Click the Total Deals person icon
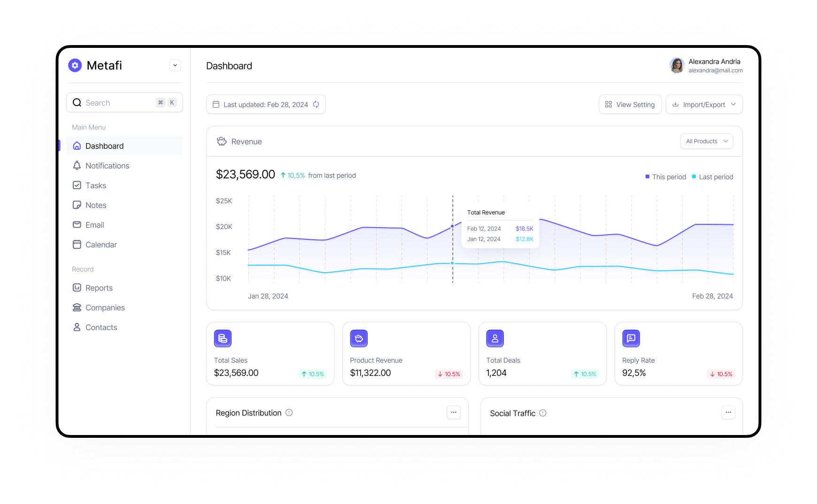 pos(495,338)
